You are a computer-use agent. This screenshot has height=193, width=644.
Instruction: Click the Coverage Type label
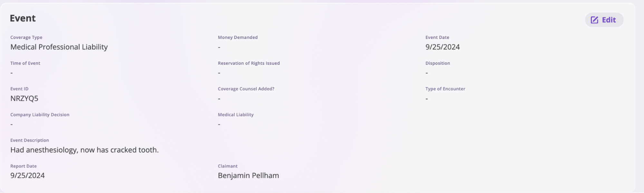point(26,37)
